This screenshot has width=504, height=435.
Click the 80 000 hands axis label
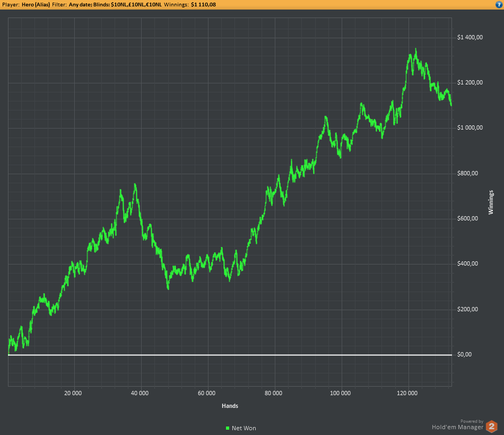[x=274, y=393]
